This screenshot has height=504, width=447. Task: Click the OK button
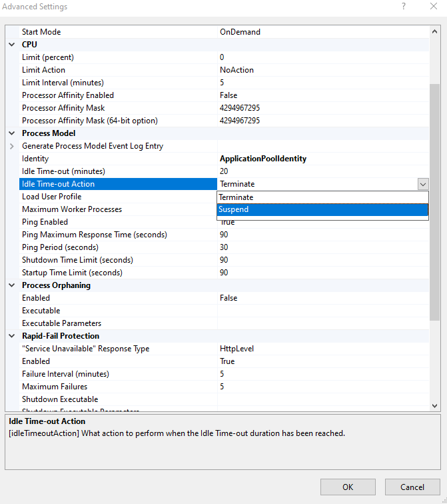(348, 487)
